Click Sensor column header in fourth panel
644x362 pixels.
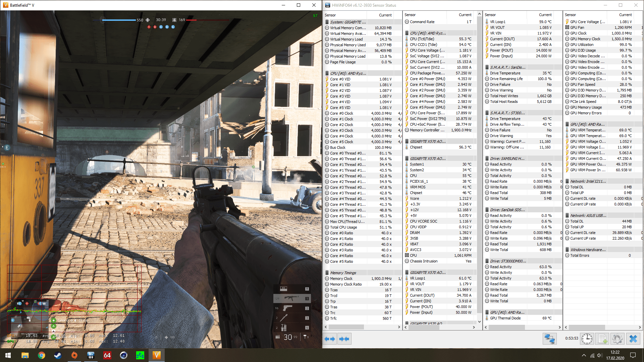[585, 15]
